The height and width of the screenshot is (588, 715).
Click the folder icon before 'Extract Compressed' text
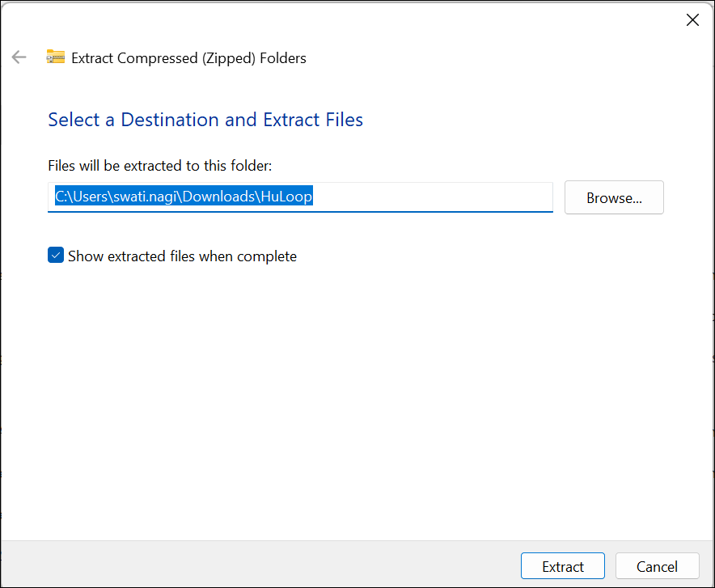(55, 57)
